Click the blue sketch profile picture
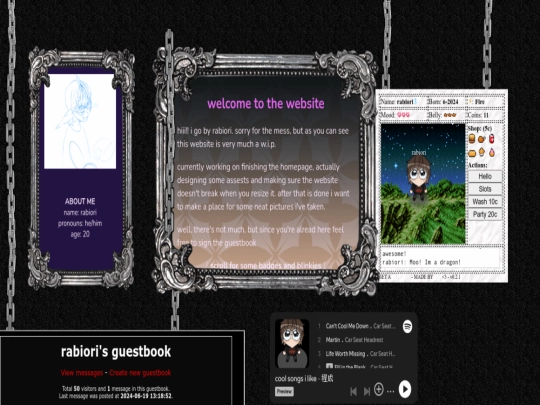 [80, 121]
